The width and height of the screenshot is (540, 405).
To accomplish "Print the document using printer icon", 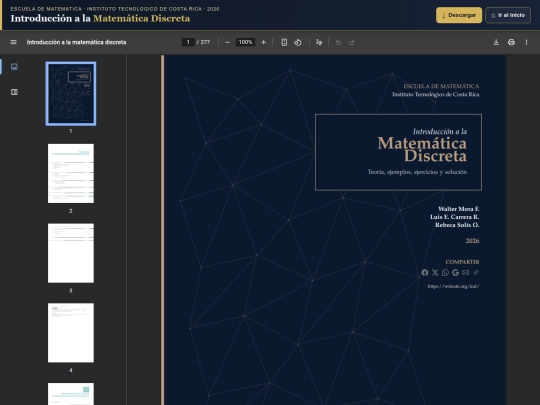I will pos(511,42).
